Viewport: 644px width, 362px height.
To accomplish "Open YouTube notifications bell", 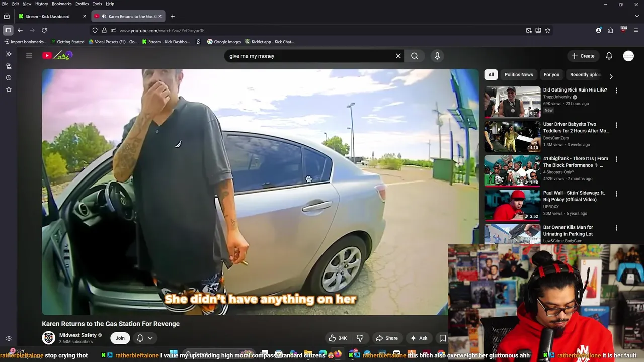I will point(609,56).
